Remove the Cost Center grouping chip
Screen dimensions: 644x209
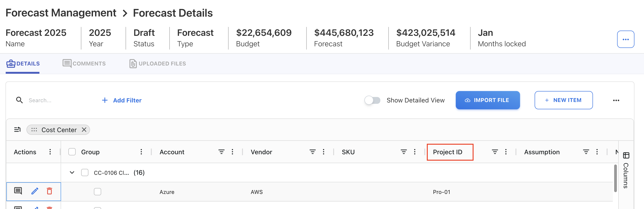[84, 130]
